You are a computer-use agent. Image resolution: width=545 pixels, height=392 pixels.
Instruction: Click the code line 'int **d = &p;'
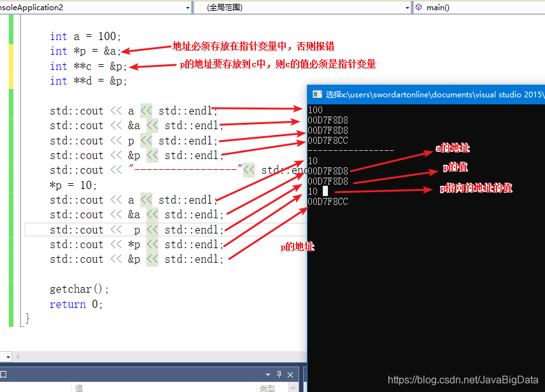[x=88, y=81]
